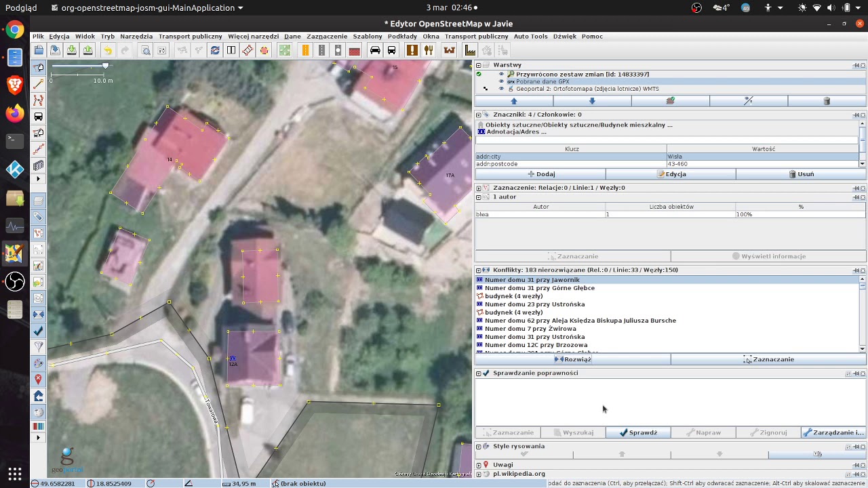Click the Konflikty list scrollbar
868x488 pixels.
863,314
